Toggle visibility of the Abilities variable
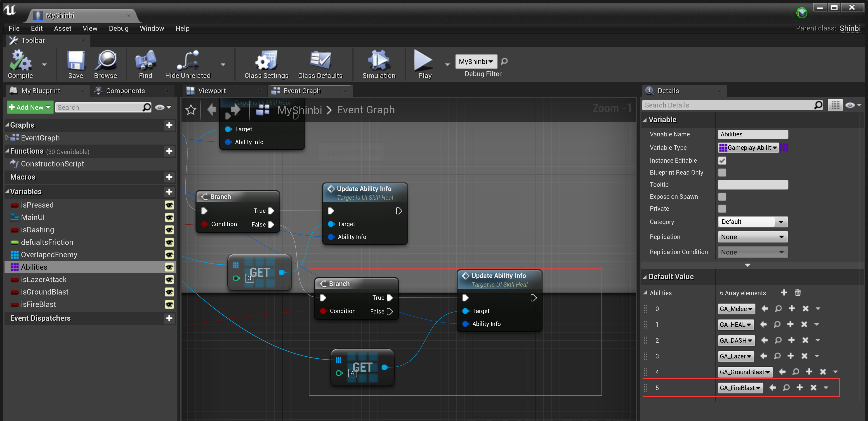This screenshot has height=421, width=868. (170, 267)
